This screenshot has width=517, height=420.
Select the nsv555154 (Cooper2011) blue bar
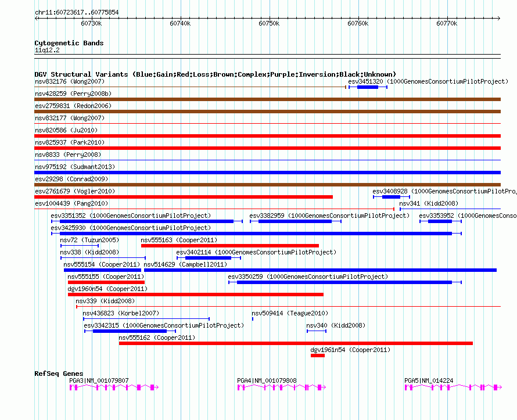coord(103,270)
